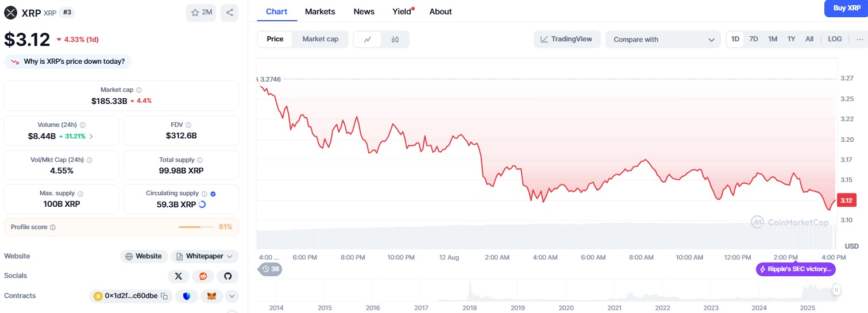868x313 pixels.
Task: Click the timeline range slider handle
Action: point(836,291)
